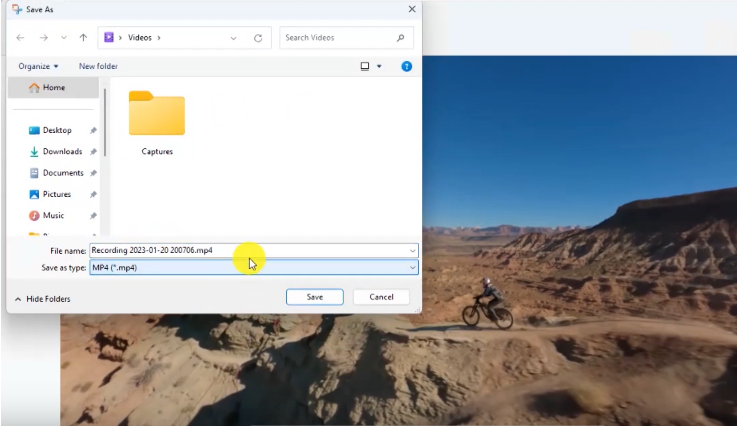The width and height of the screenshot is (737, 426).
Task: Change the view layout icon
Action: point(365,66)
